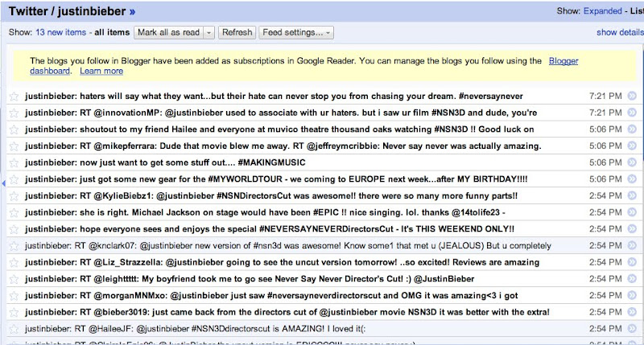
Task: Star the 'haters will say what they want' tweet
Action: coord(14,97)
